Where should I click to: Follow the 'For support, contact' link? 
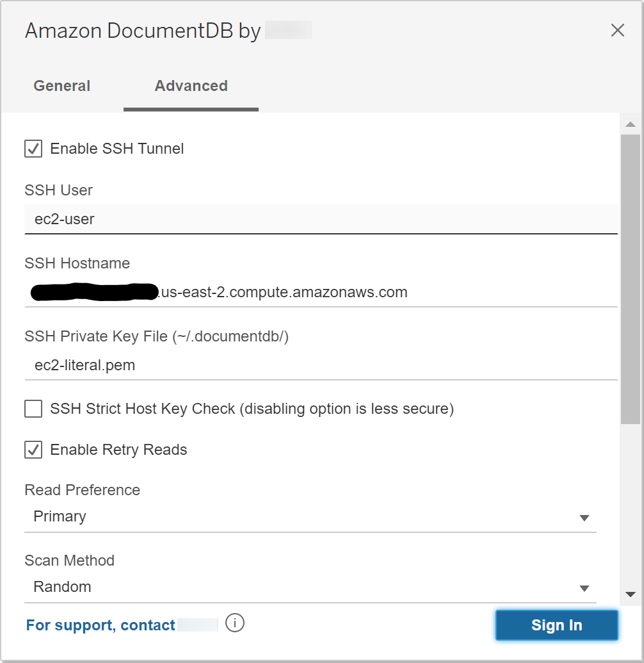[x=101, y=625]
